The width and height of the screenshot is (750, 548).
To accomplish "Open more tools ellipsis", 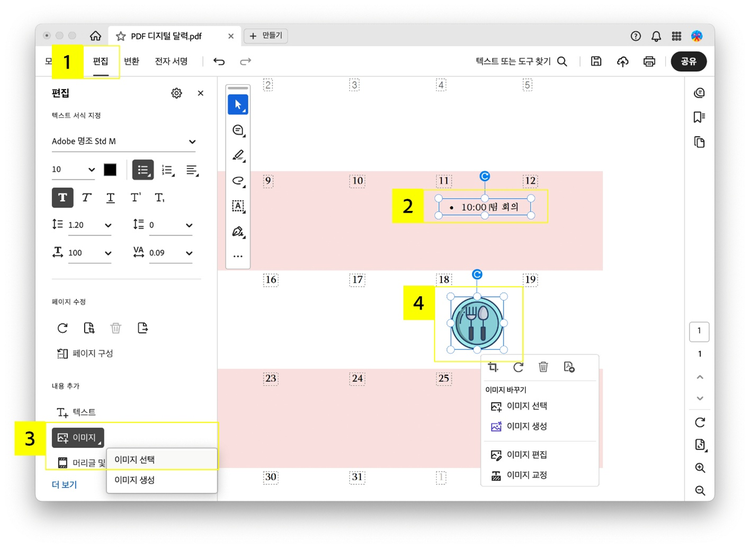I will 238,256.
